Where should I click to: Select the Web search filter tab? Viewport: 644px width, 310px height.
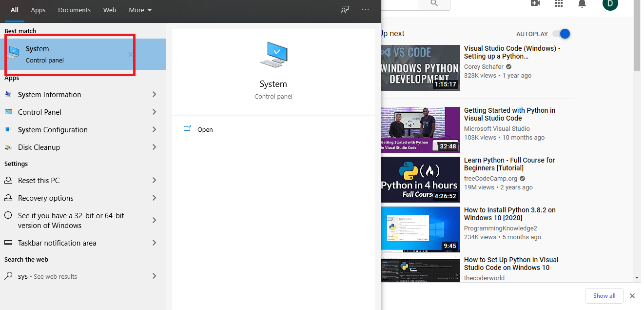110,10
